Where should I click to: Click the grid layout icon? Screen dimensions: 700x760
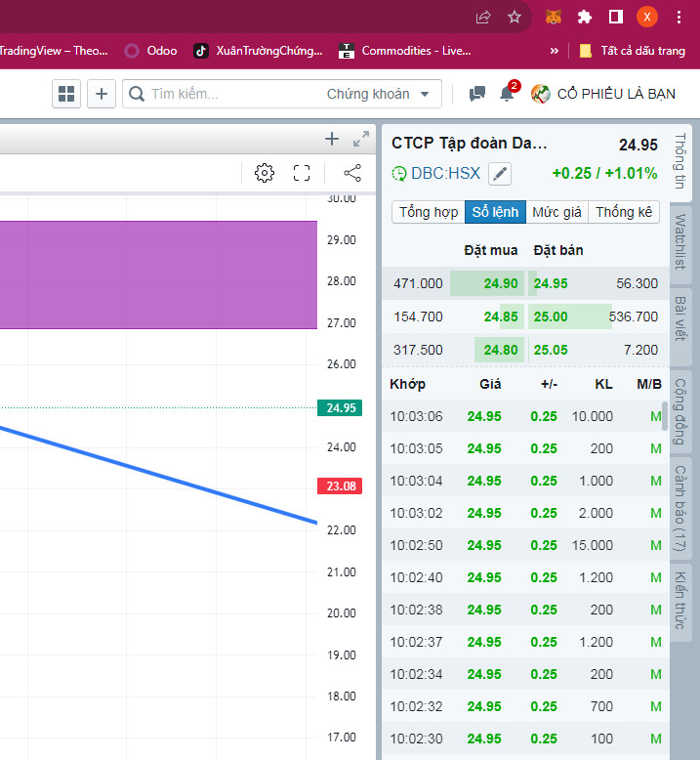[66, 94]
